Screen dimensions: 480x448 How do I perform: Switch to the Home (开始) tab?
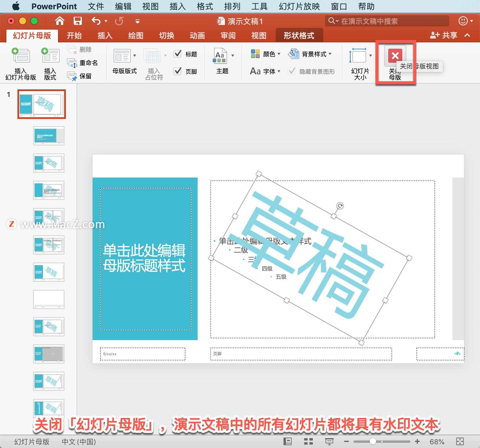(x=74, y=36)
